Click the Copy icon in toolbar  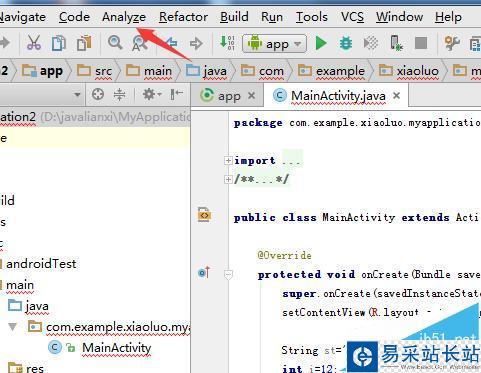pyautogui.click(x=59, y=43)
